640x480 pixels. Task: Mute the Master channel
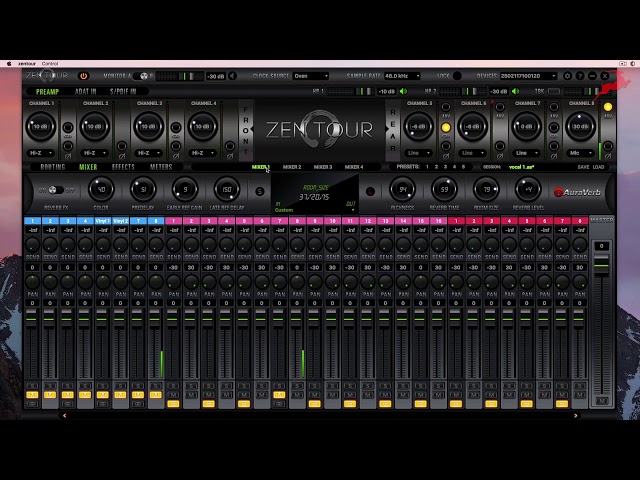pos(602,402)
